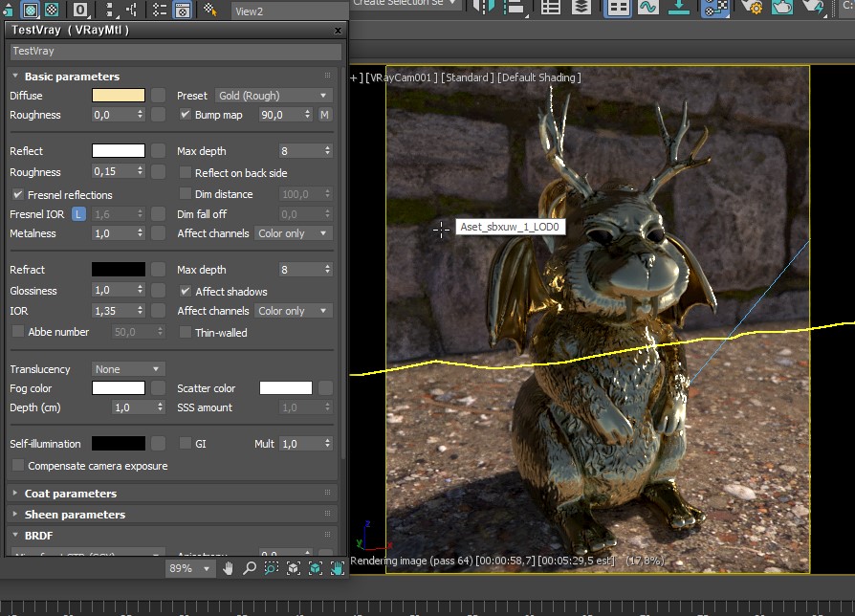855x616 pixels.
Task: Open the Slate Material Editor toolbar icon
Action: click(714, 7)
